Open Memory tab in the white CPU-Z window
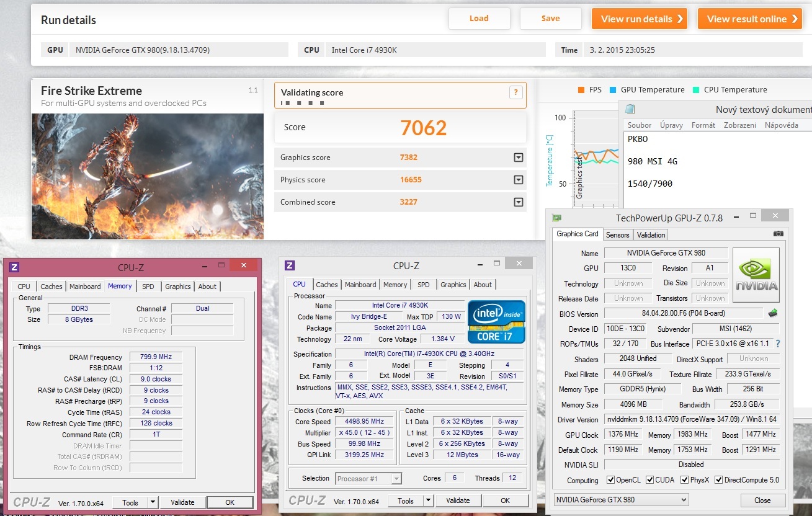Image resolution: width=812 pixels, height=516 pixels. pyautogui.click(x=395, y=285)
